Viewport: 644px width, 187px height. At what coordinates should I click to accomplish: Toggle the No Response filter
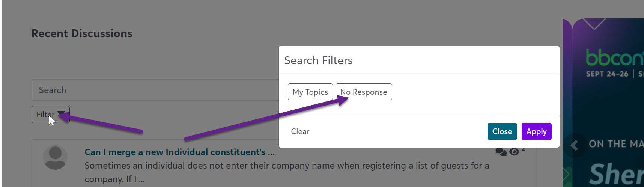point(363,92)
